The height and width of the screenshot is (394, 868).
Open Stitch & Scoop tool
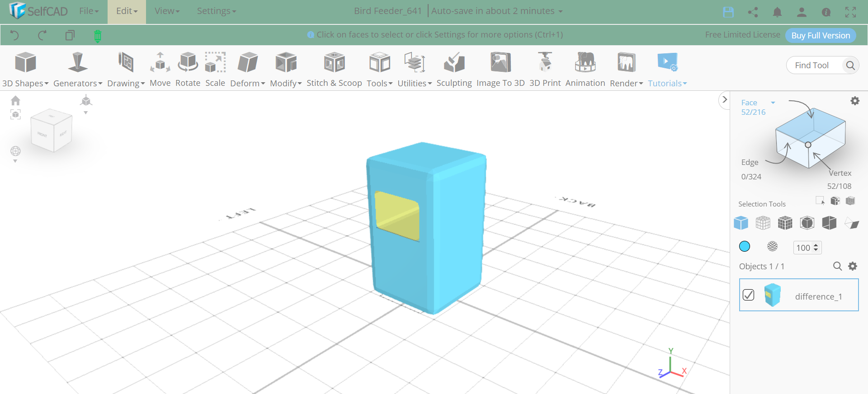(335, 62)
